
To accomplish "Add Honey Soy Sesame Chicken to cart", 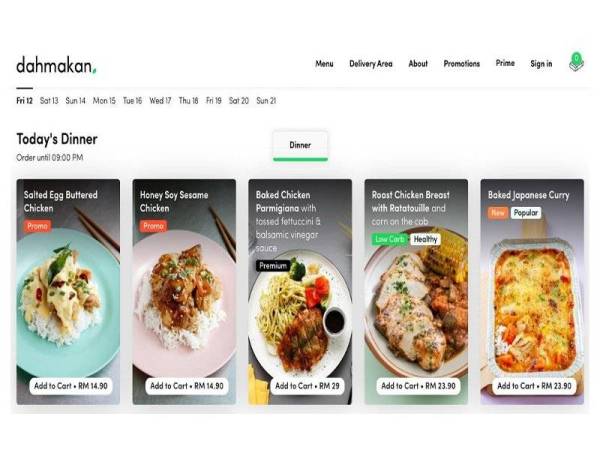I will coord(187,386).
